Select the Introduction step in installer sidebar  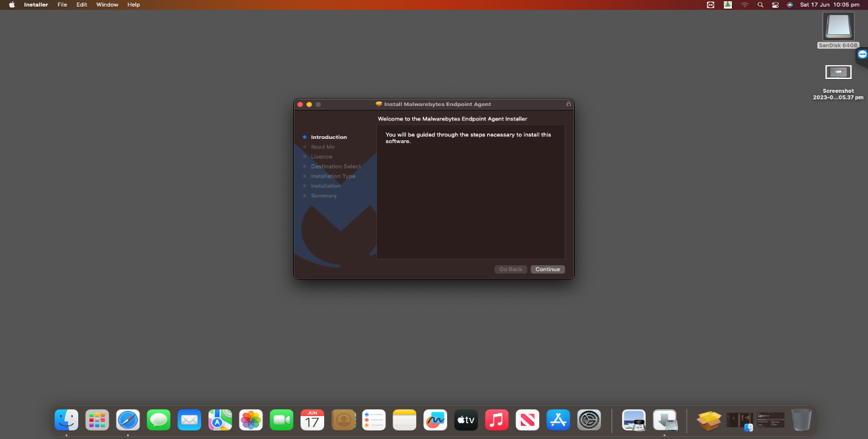point(329,137)
